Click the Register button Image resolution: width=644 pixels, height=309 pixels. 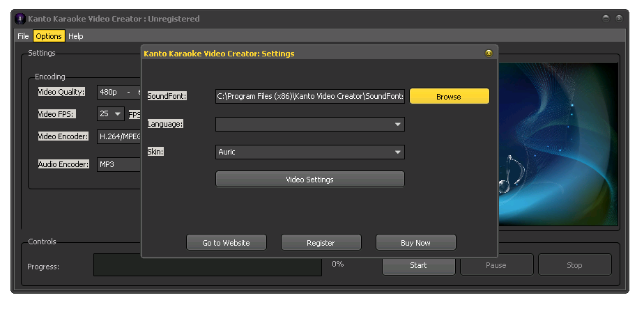(321, 242)
